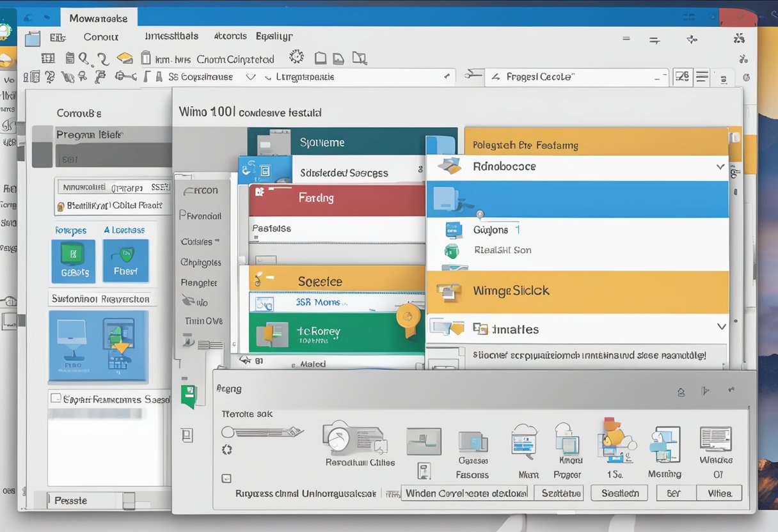Switch to the Imessitbals tab
Screen dimensions: 778x532
coord(171,36)
